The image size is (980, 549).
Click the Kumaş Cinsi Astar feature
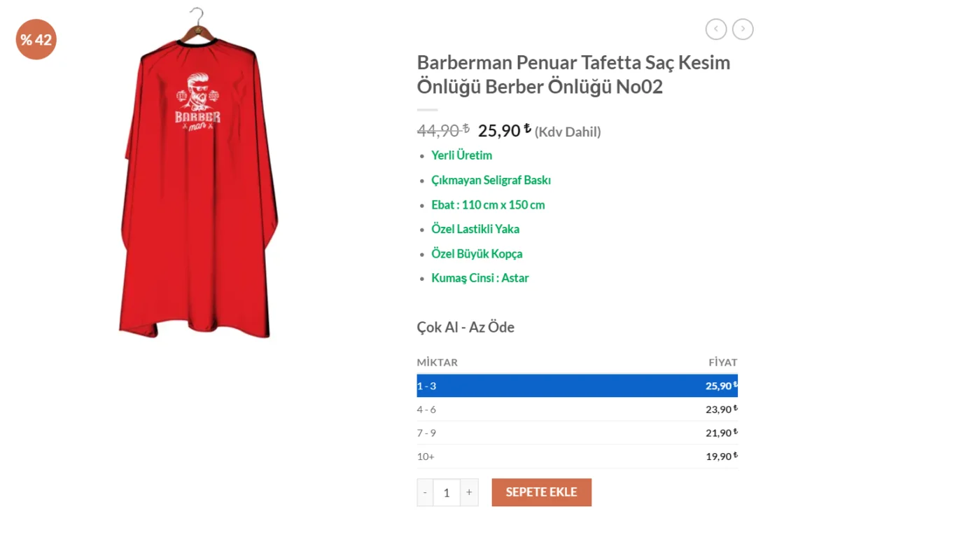[480, 278]
